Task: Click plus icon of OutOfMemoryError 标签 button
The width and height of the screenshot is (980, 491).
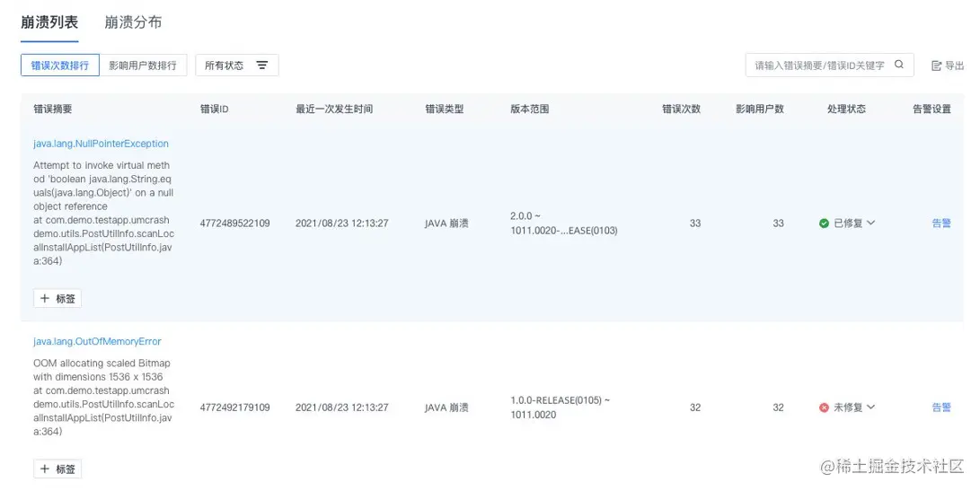Action: (44, 469)
